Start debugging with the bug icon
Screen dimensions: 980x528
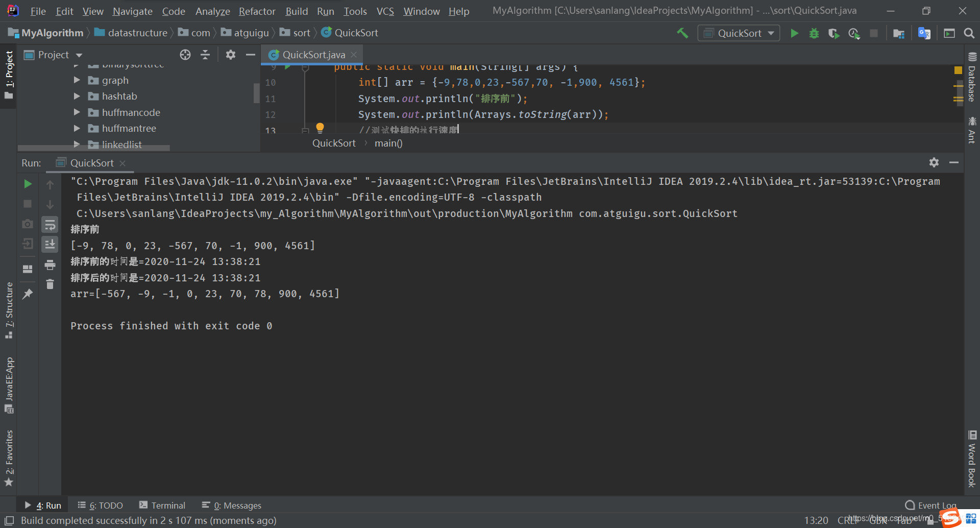(x=814, y=33)
